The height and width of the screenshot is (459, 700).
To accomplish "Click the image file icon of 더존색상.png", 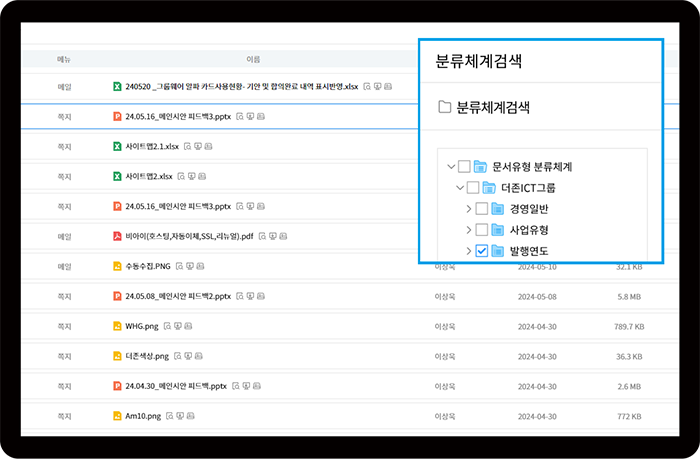I will (x=117, y=356).
